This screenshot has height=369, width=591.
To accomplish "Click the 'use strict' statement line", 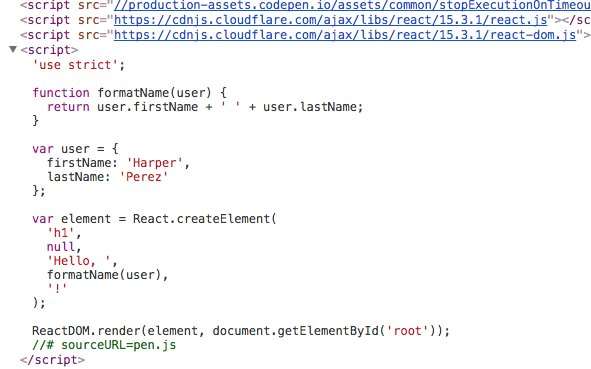I will pos(79,65).
